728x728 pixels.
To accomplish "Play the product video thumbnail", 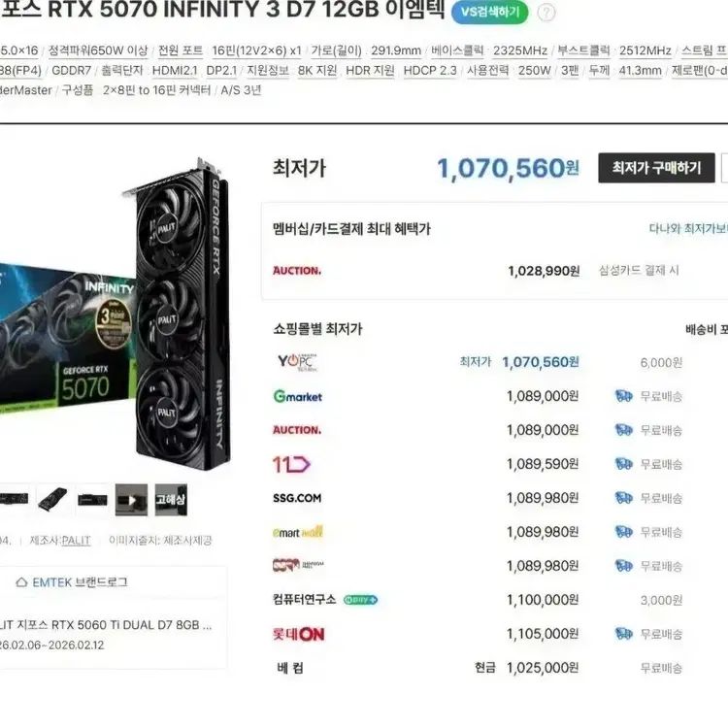I will [x=131, y=500].
